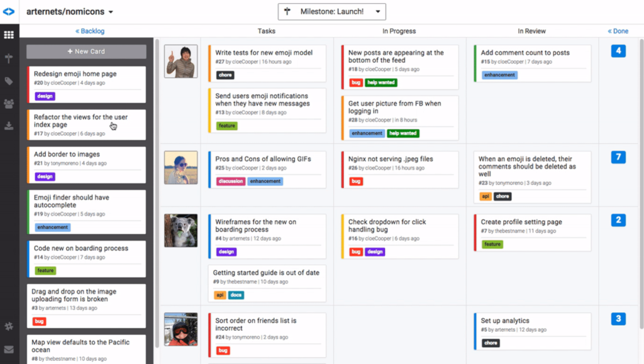Click Done count badge 2
The height and width of the screenshot is (364, 644).
click(618, 220)
